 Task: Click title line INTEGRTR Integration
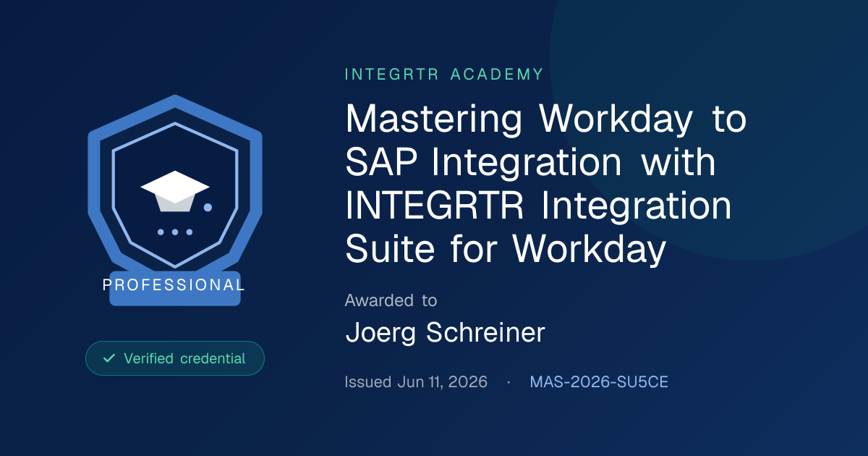[x=539, y=206]
